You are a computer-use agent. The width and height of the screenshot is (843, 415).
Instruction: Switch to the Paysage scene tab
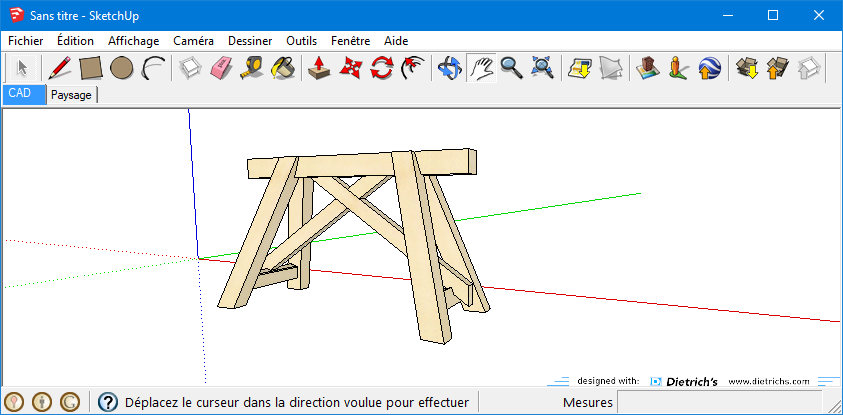pos(71,95)
